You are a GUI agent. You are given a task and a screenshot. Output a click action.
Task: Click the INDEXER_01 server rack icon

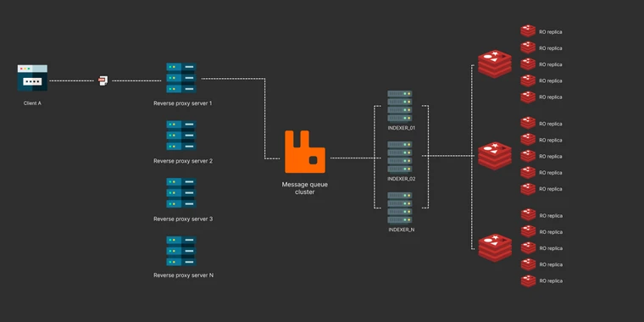pos(400,106)
